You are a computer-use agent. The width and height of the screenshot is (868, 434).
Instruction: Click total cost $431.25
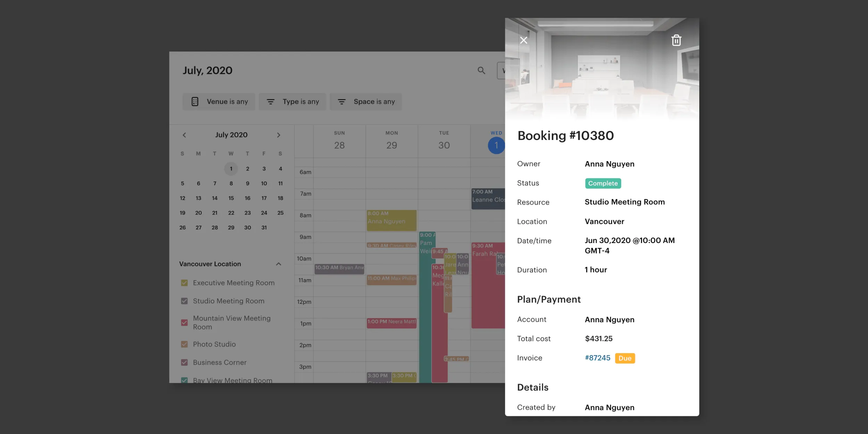599,339
